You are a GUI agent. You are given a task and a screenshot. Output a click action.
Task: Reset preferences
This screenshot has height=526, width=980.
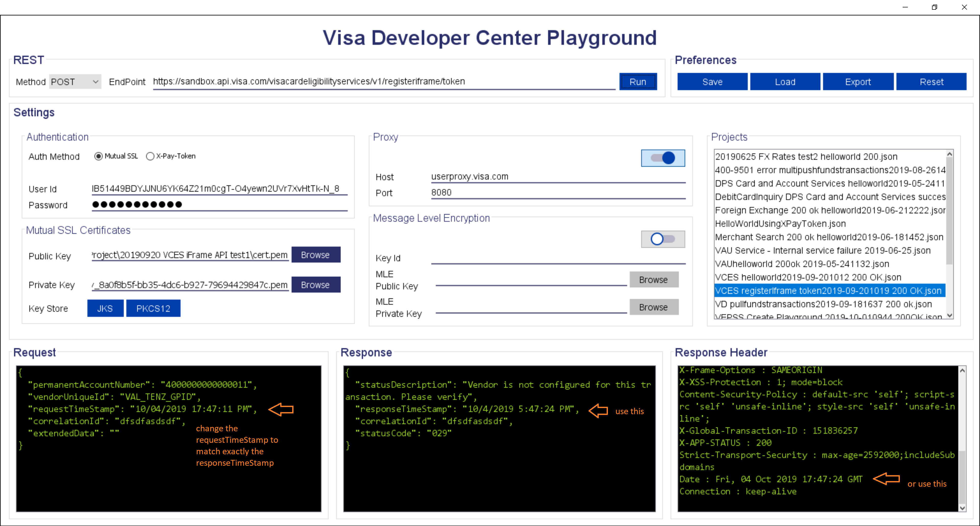point(931,81)
